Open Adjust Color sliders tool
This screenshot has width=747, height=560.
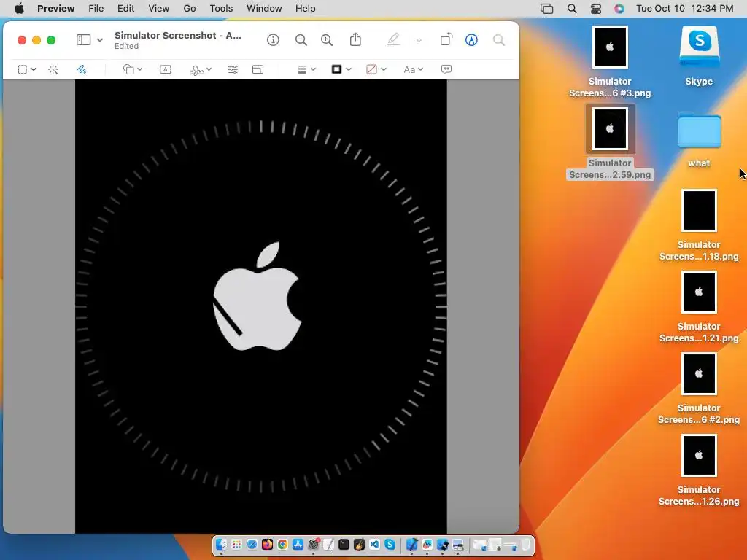233,69
